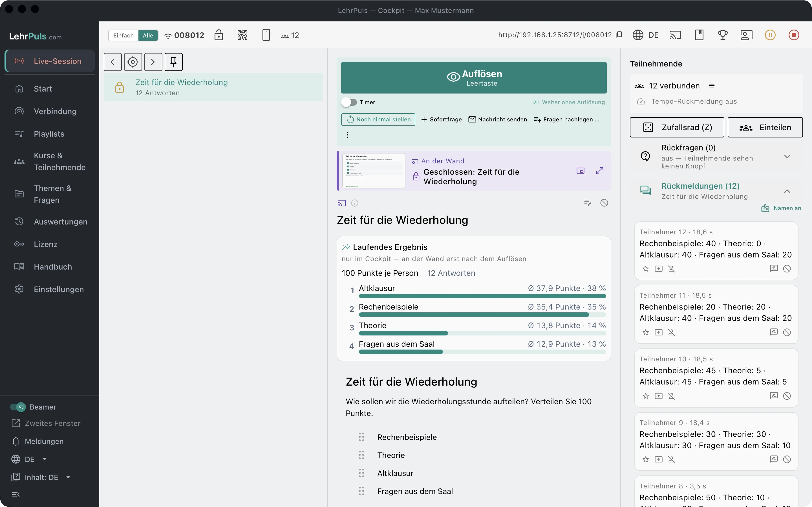The width and height of the screenshot is (812, 507).
Task: Open Playlists in the sidebar
Action: pyautogui.click(x=50, y=134)
